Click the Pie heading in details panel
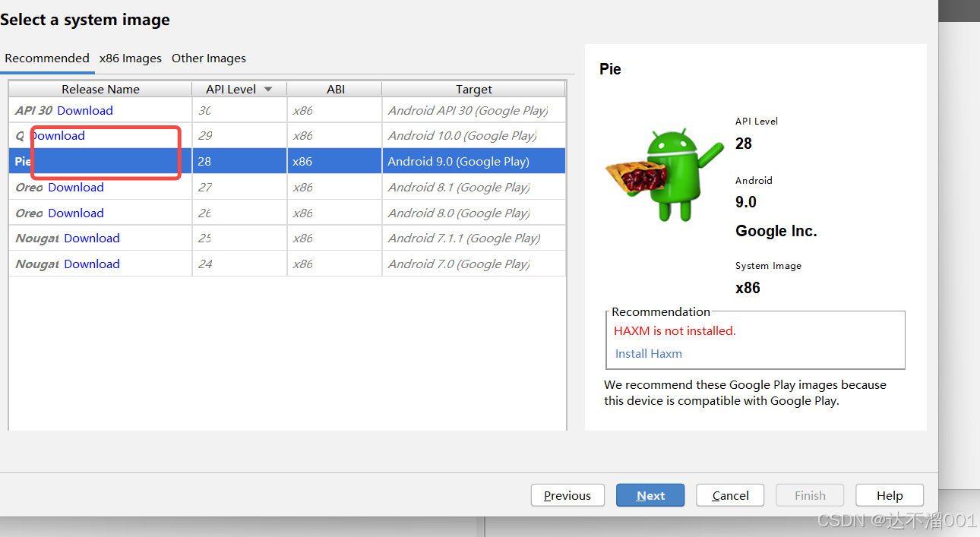This screenshot has width=980, height=537. pyautogui.click(x=610, y=69)
